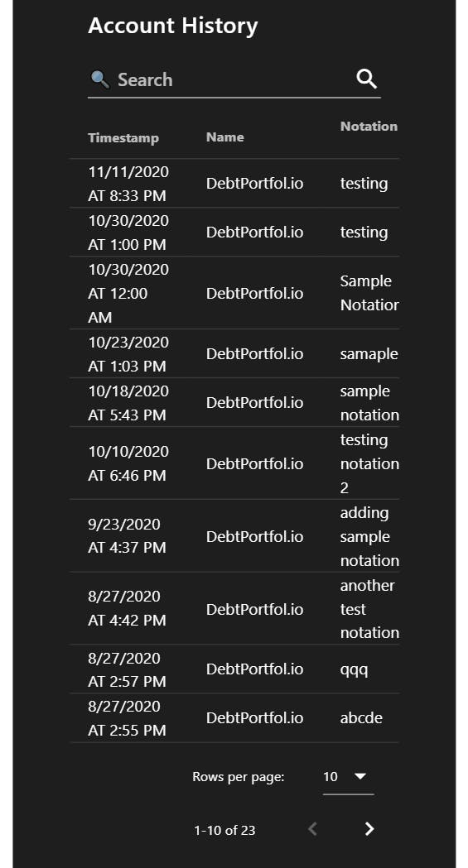Select the 9/23/2020 4:37 PM row
468x868 pixels.
pyautogui.click(x=234, y=536)
